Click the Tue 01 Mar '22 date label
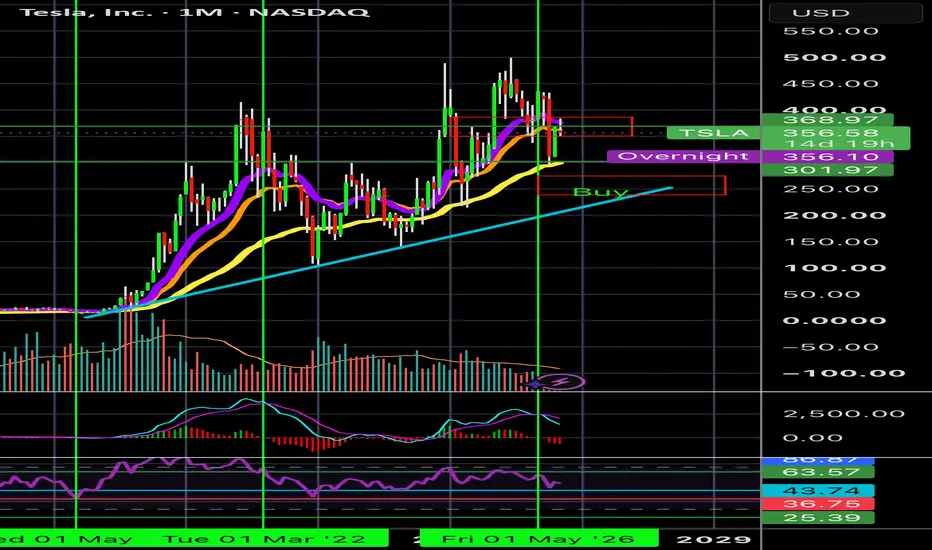The image size is (932, 550). pyautogui.click(x=265, y=539)
